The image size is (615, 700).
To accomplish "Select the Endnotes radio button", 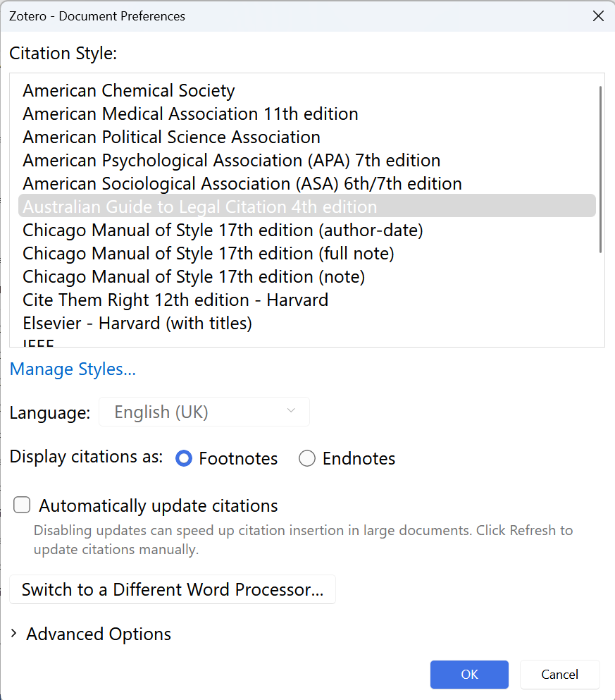I will (307, 458).
